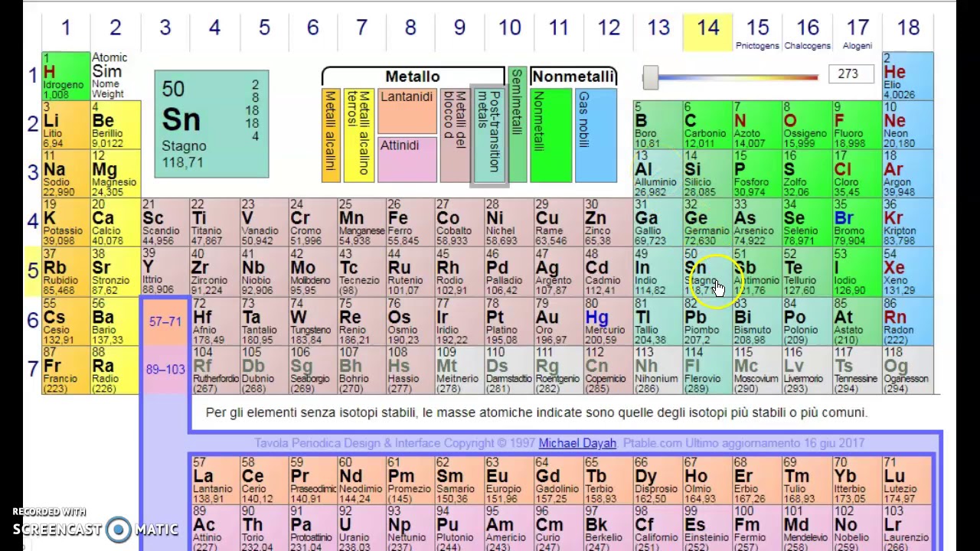This screenshot has height=551, width=980.
Task: Select period 7 row header
Action: [33, 369]
